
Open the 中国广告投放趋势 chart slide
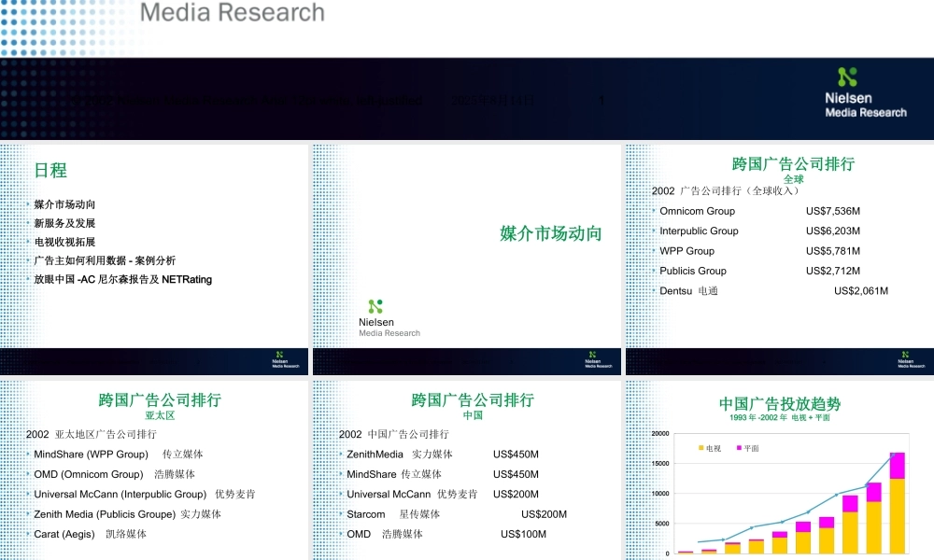(780, 470)
